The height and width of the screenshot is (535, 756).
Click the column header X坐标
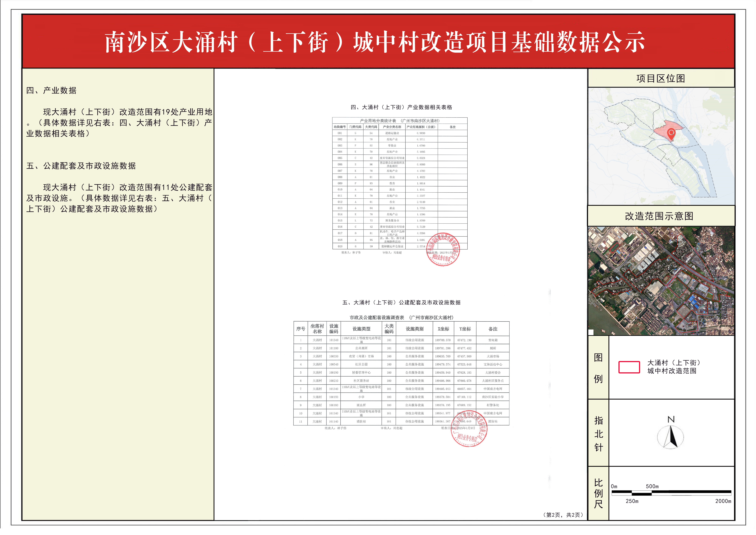(443, 329)
